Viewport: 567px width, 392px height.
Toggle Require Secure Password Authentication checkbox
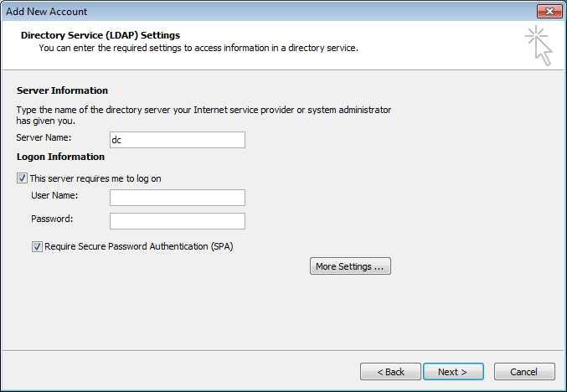click(37, 246)
